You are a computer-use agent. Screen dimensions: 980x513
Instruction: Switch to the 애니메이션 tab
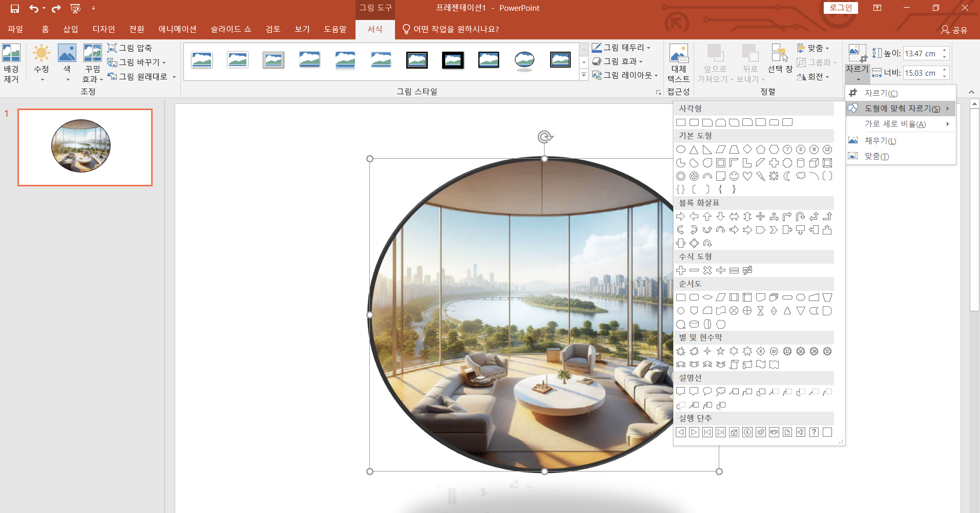pyautogui.click(x=177, y=29)
